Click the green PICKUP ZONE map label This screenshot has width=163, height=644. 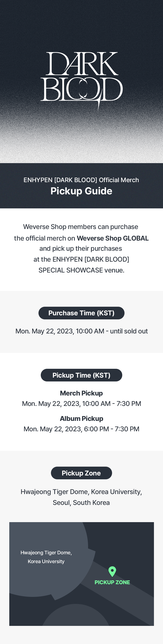click(112, 582)
